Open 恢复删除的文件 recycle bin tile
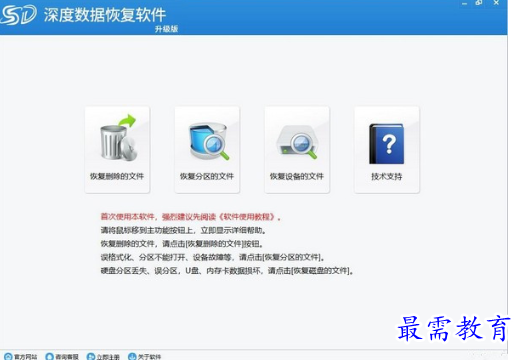519x360 pixels. click(117, 150)
